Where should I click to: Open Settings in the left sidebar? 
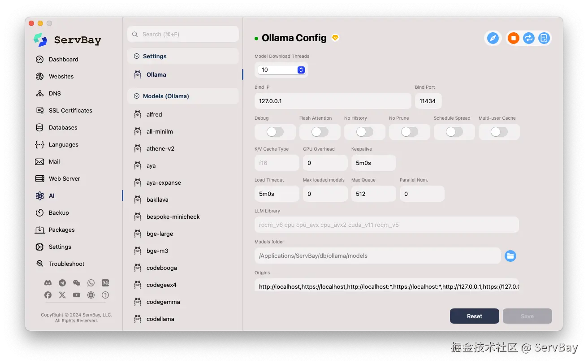click(60, 247)
